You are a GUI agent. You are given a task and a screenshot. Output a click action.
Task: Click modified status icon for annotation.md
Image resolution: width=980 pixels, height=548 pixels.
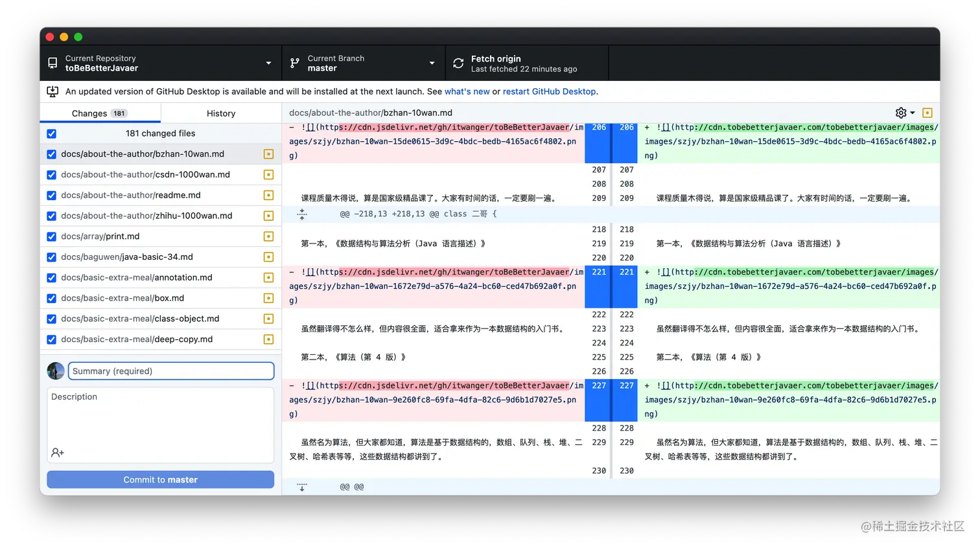pos(268,277)
